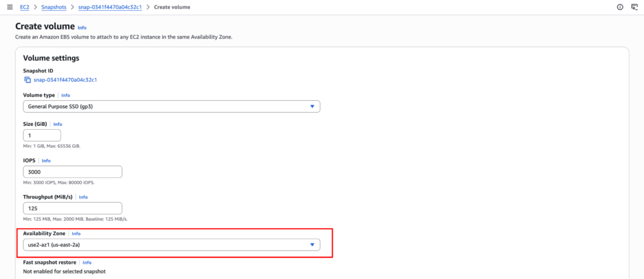Click 'Min: 3000 IOPS, Max: 80000 IOPS.' hint

(x=58, y=182)
